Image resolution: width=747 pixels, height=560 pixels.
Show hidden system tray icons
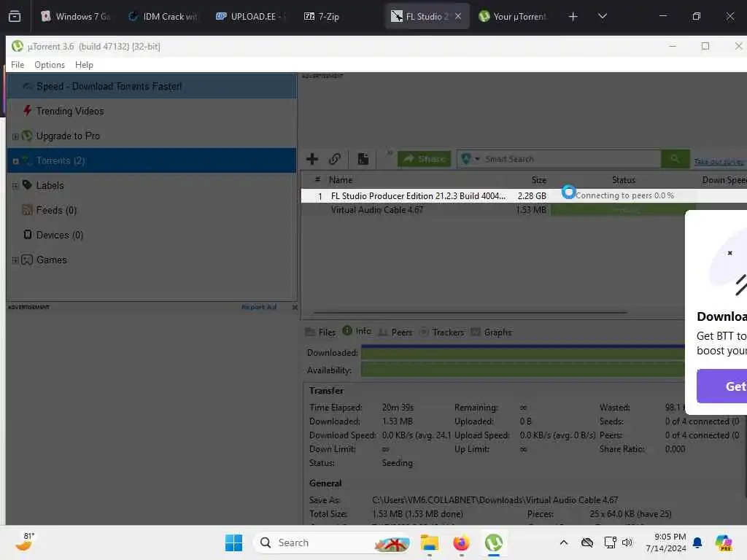click(564, 542)
